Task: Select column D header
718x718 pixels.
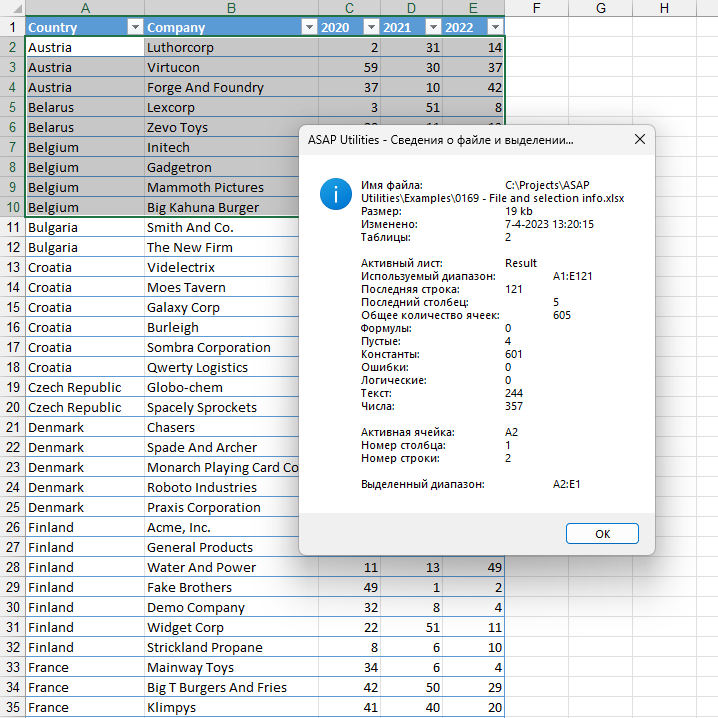Action: point(411,8)
